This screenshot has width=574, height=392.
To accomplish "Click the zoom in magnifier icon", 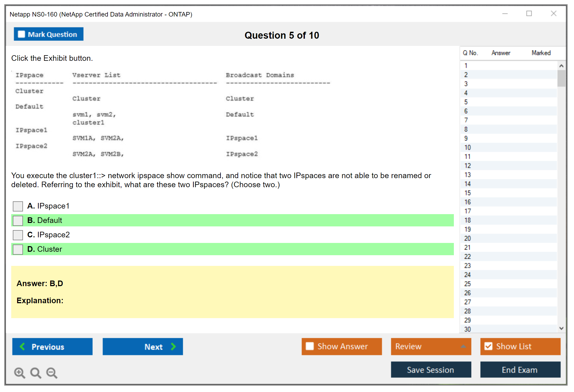I will 19,373.
